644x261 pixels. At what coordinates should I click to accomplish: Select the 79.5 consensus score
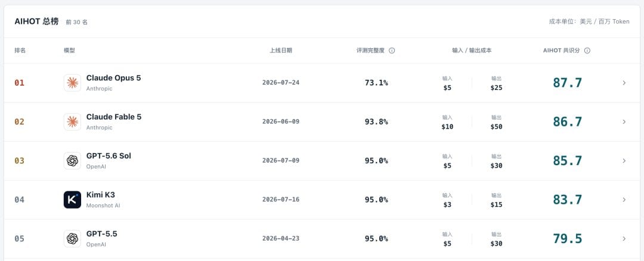click(567, 239)
